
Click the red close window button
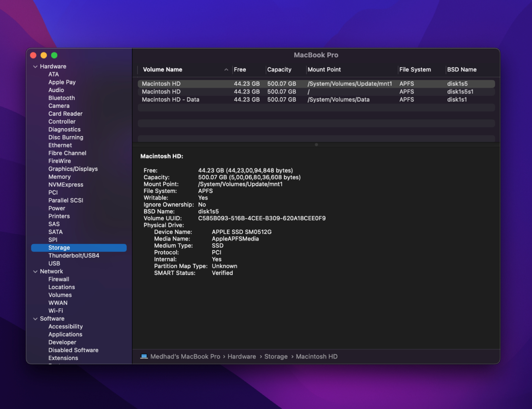tap(33, 55)
